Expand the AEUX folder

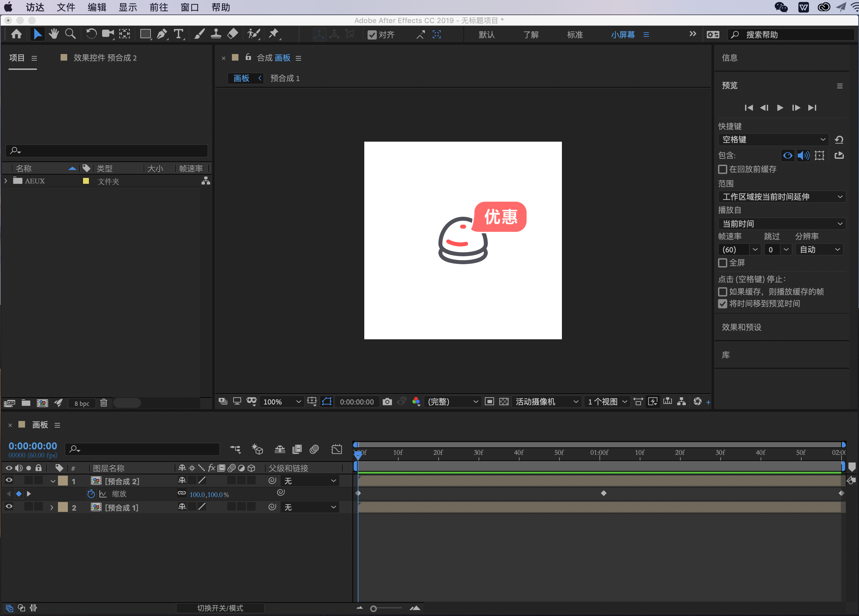click(6, 181)
